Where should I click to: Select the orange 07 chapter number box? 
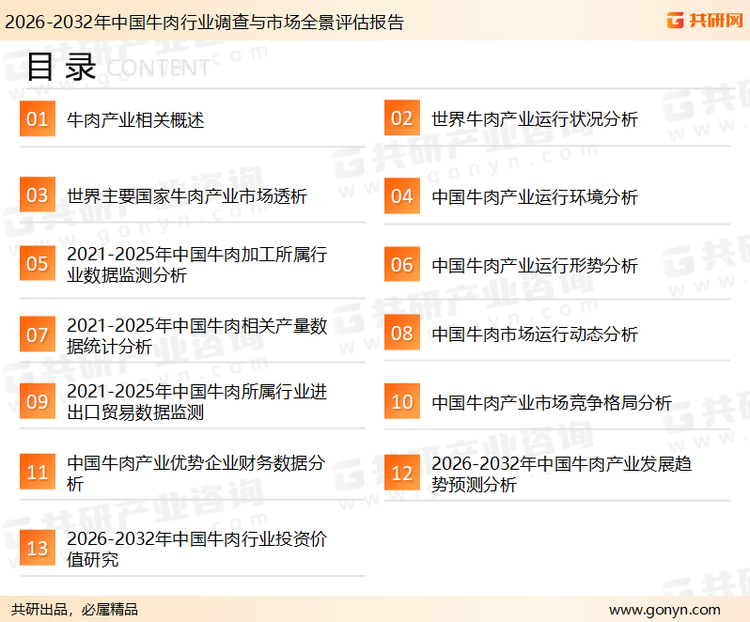[37, 334]
